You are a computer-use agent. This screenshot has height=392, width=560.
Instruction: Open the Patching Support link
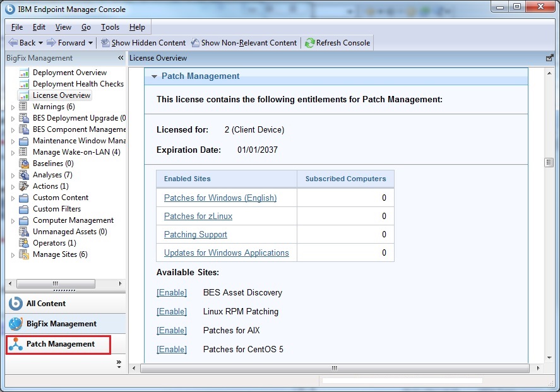tap(196, 235)
